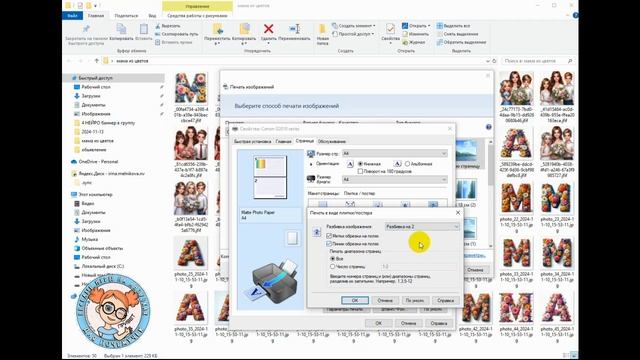
Task: Click the red X Delete (Удалить) icon
Action: tap(269, 29)
